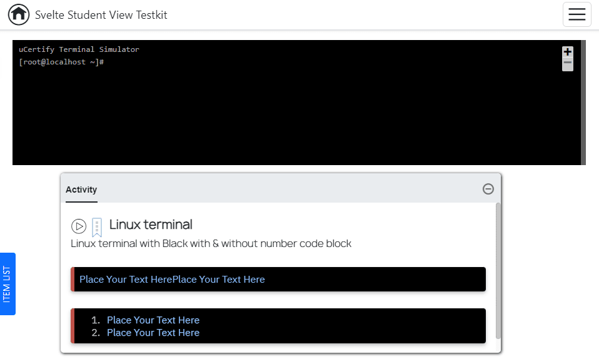Collapse the Activity panel with the minus circle
Screen dimensions: 599x364
(488, 188)
